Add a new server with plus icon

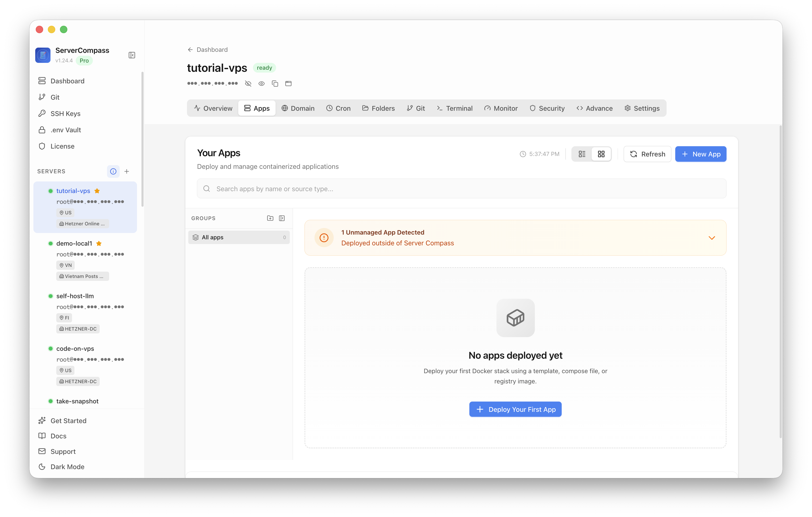127,171
